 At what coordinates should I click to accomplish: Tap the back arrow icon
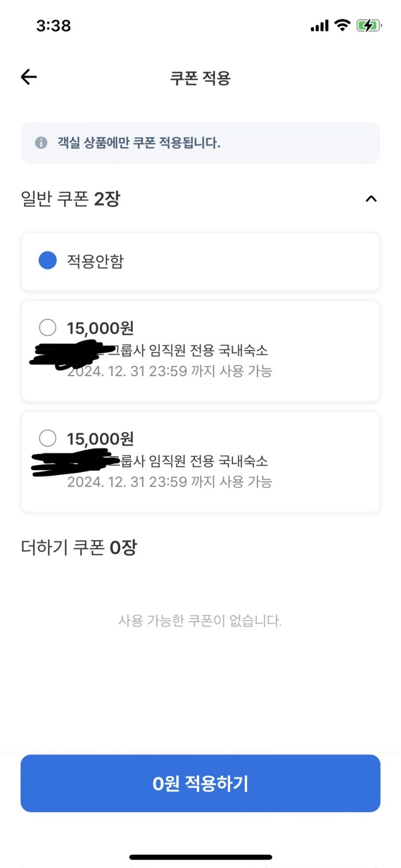click(29, 77)
